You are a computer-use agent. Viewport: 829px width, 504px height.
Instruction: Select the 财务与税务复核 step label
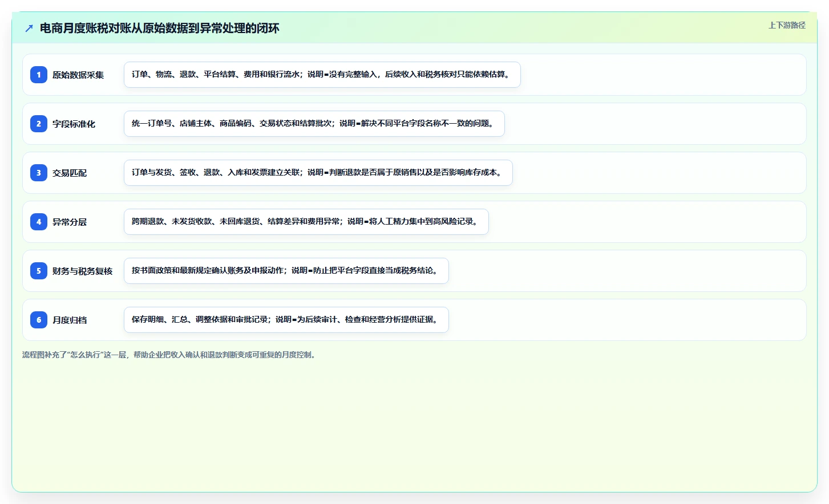(82, 271)
